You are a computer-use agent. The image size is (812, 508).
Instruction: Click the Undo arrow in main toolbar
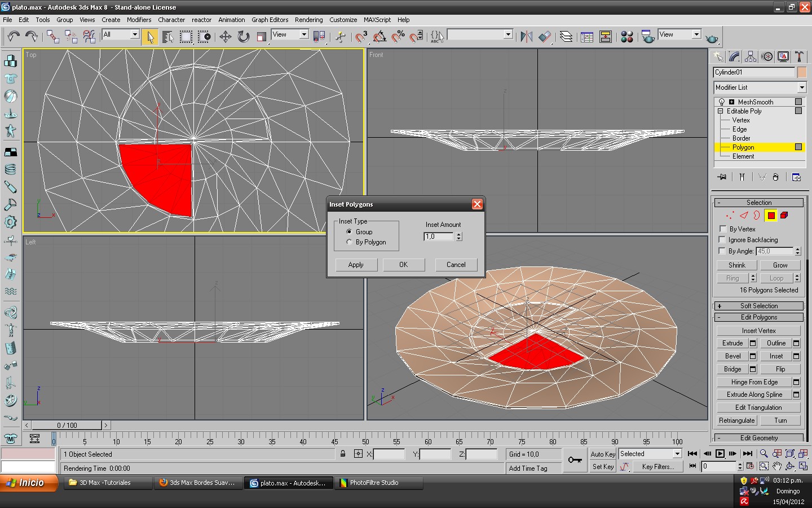(14, 37)
